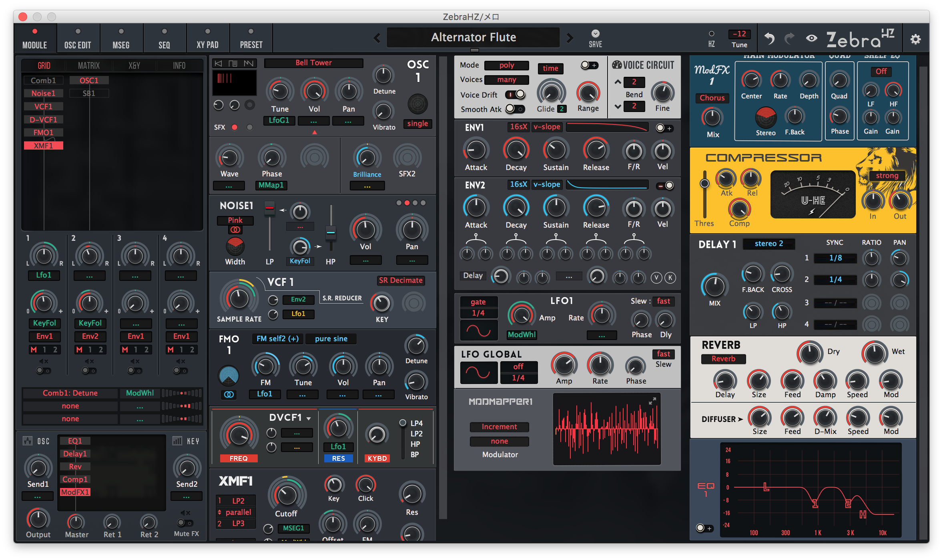Click the Voice Circuit dice icon
This screenshot has height=560, width=943.
pos(617,65)
